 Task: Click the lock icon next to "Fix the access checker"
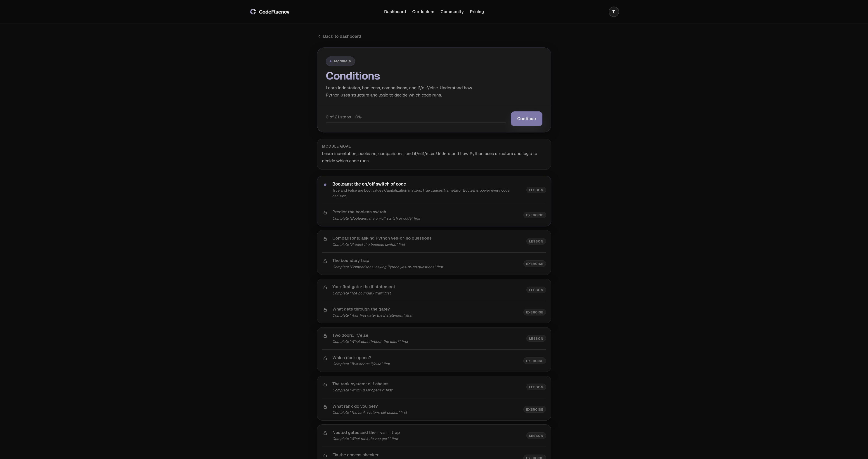pos(325,455)
